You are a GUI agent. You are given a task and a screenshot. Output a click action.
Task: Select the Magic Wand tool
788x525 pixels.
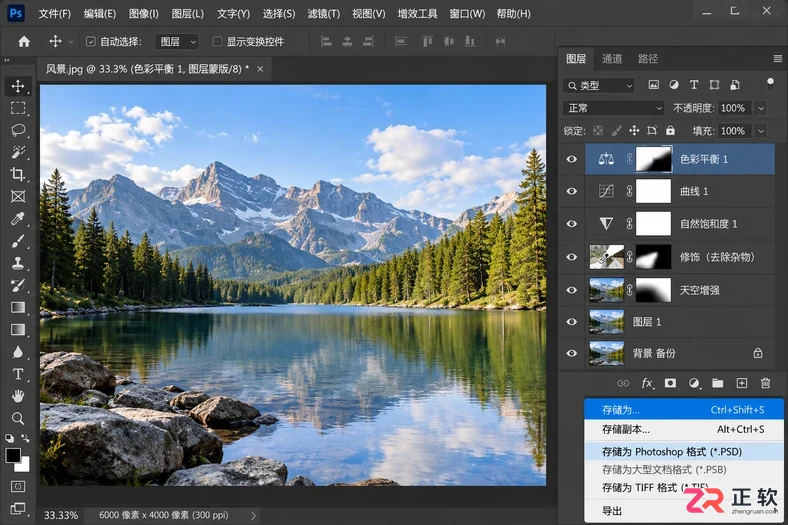point(18,152)
